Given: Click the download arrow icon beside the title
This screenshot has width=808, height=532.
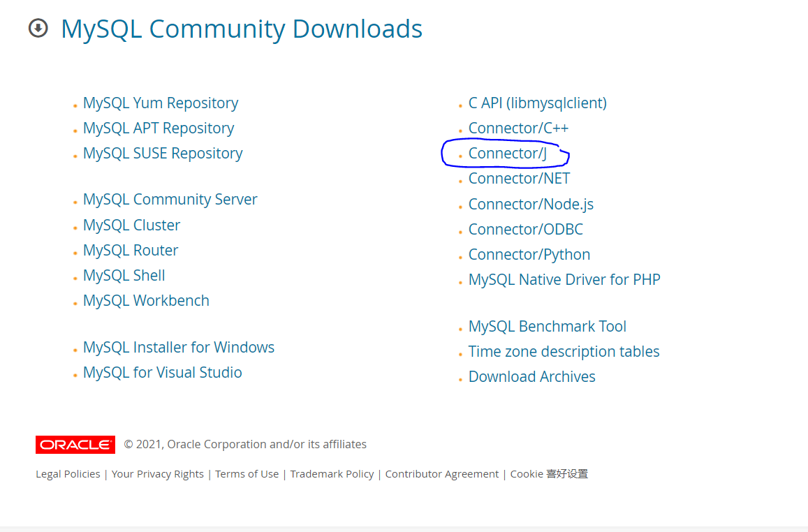Looking at the screenshot, I should pyautogui.click(x=38, y=29).
